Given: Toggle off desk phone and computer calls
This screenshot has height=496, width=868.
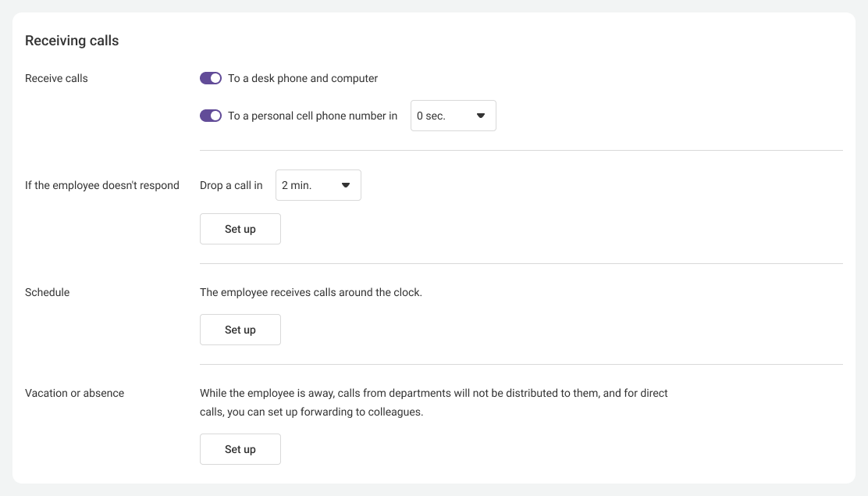Looking at the screenshot, I should point(211,78).
